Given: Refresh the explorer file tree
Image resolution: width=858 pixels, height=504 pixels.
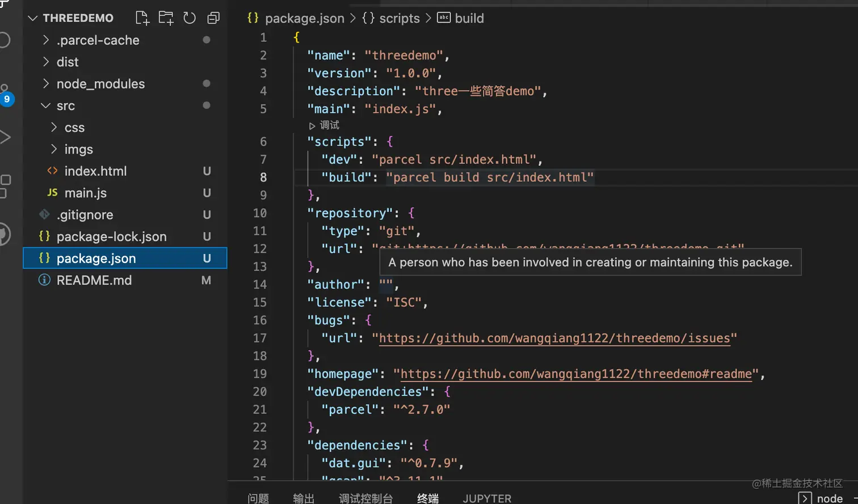Looking at the screenshot, I should (190, 18).
